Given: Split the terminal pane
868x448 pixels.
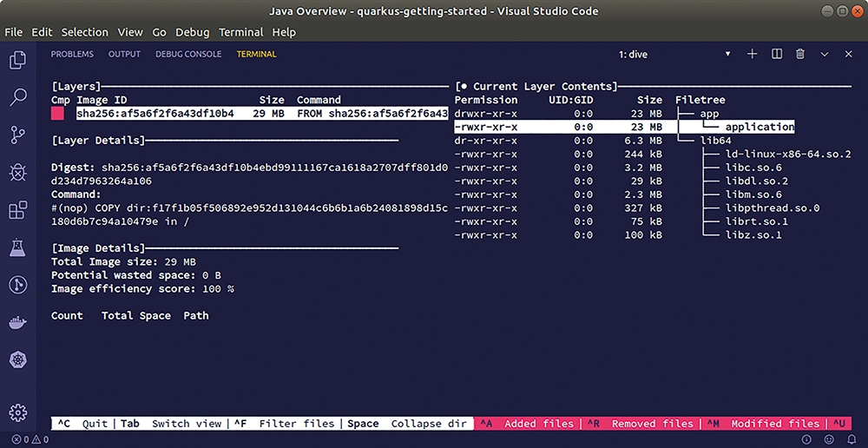Looking at the screenshot, I should click(777, 54).
